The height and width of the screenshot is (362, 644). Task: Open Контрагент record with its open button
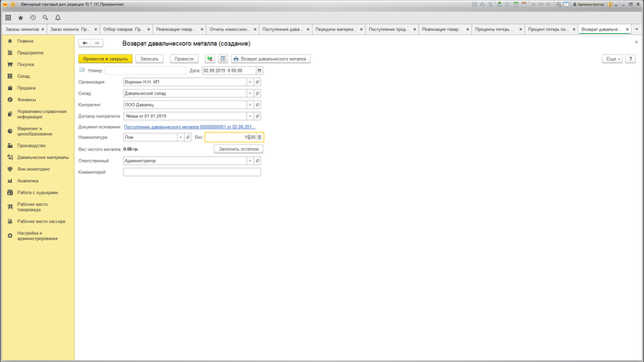click(258, 105)
